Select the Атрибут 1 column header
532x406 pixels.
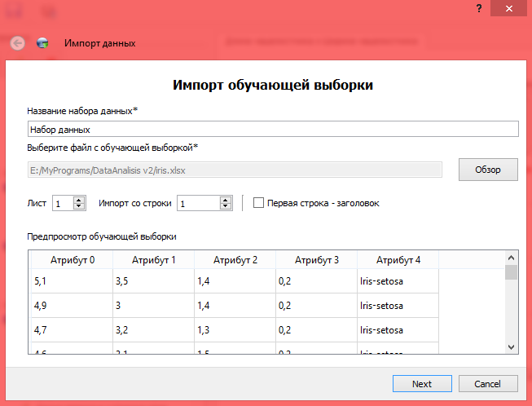click(154, 260)
